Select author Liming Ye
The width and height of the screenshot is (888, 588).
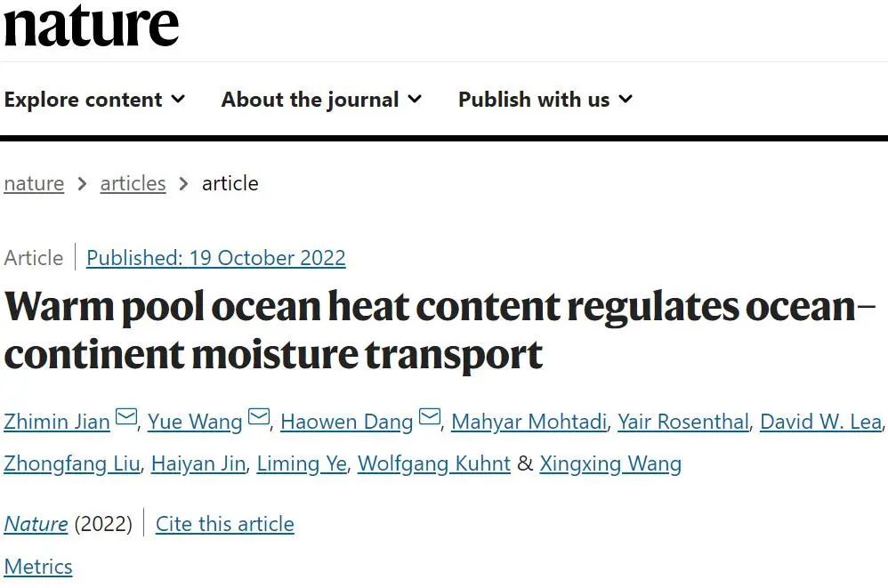pyautogui.click(x=302, y=463)
